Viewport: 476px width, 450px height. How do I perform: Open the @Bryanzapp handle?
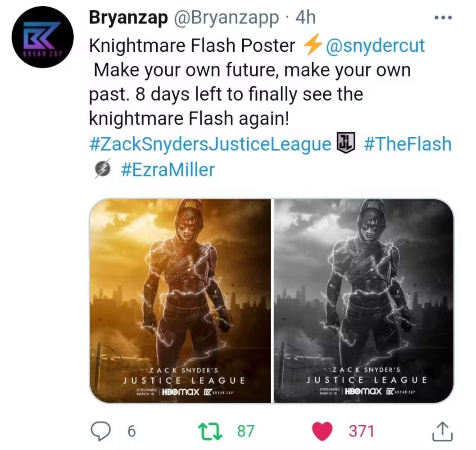click(226, 18)
